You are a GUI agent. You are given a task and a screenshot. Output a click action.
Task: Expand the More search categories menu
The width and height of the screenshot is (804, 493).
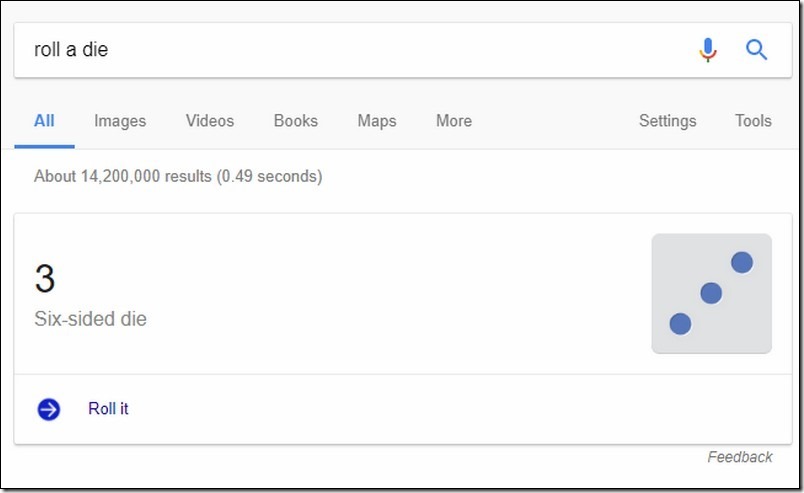tap(454, 121)
